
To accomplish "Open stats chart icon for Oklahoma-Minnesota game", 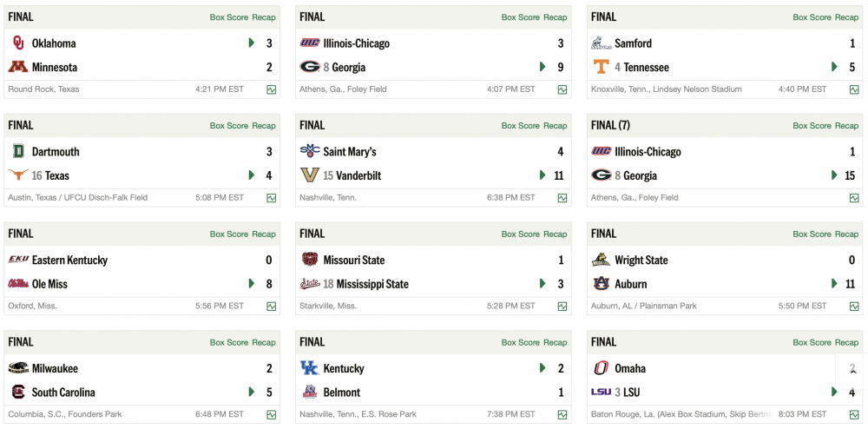I will point(272,89).
